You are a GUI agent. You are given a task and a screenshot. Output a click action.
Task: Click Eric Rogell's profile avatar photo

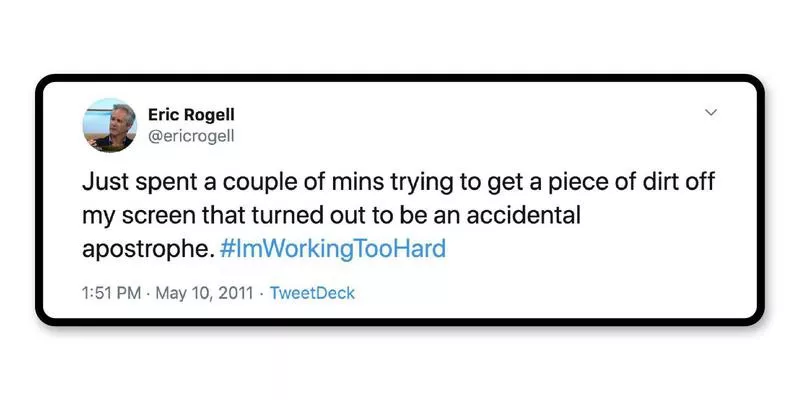[110, 125]
